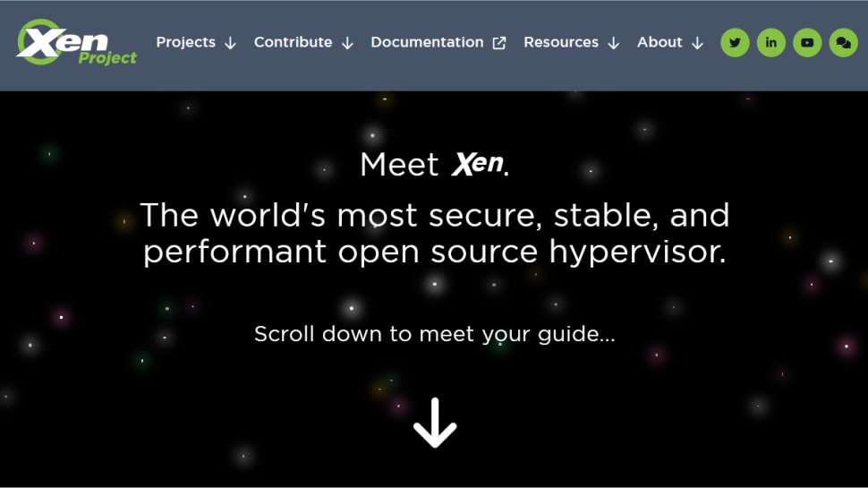This screenshot has width=868, height=488.
Task: Click the "performant open source hypervisor." line
Action: pyautogui.click(x=435, y=252)
